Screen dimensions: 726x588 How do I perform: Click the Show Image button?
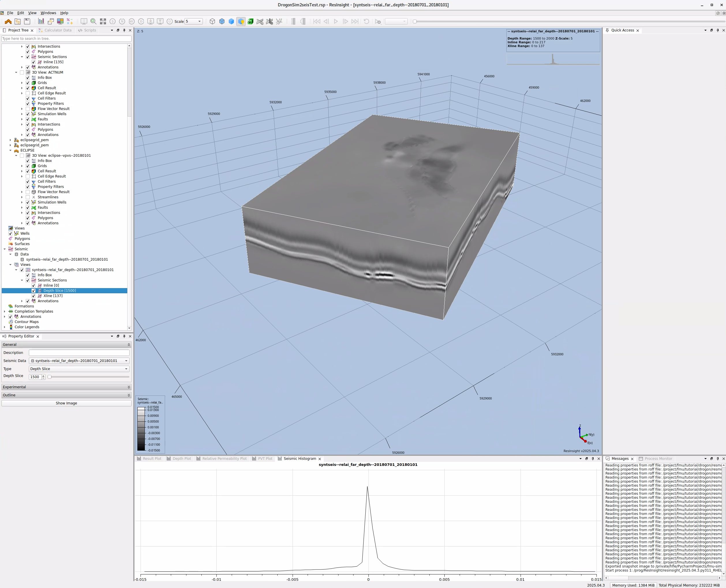click(66, 403)
